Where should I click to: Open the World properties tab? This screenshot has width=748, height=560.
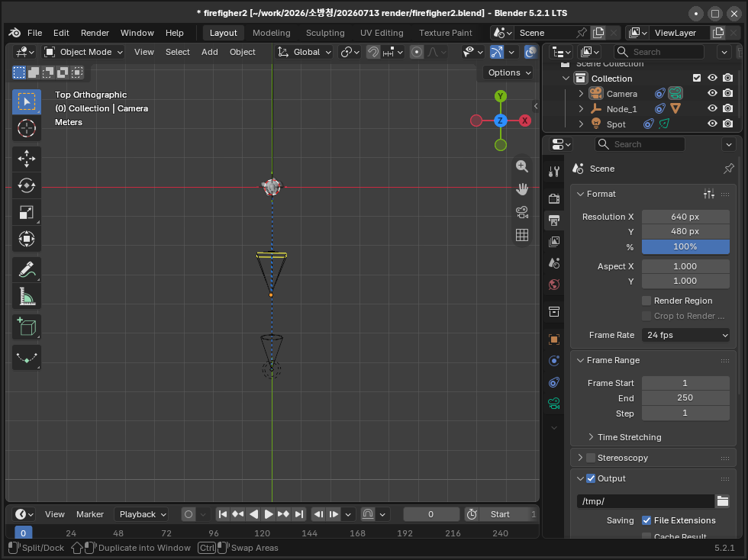[x=554, y=285]
